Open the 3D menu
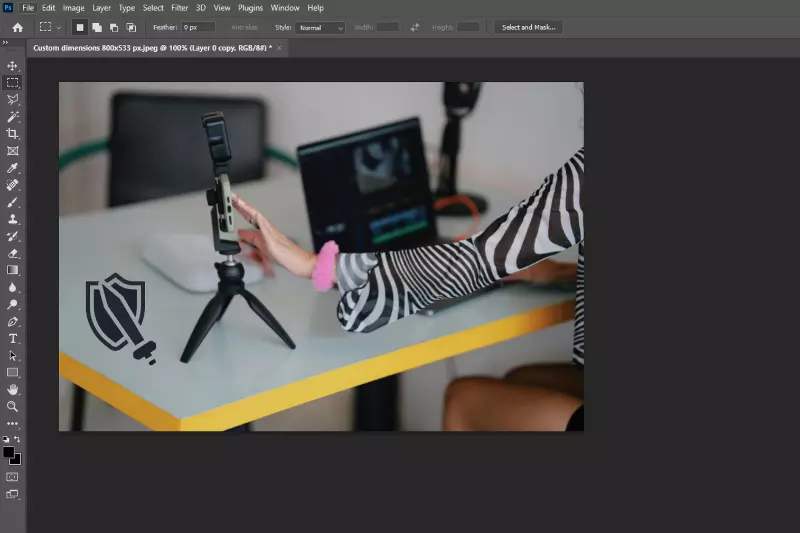The image size is (800, 533). tap(201, 8)
